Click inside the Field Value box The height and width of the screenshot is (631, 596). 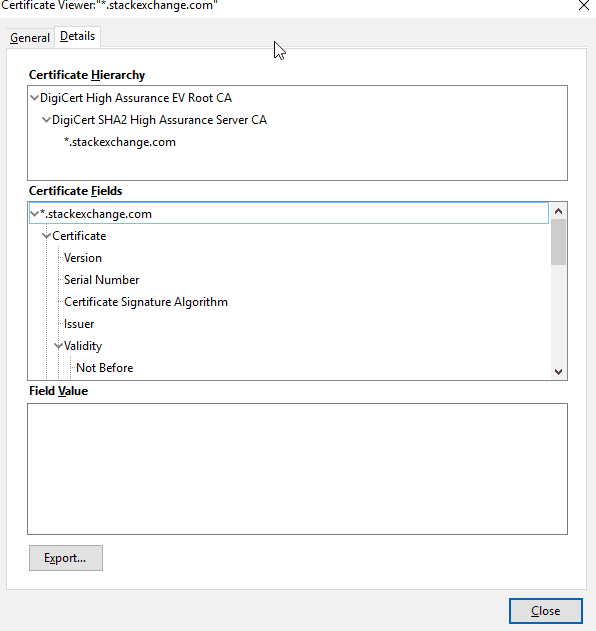pyautogui.click(x=297, y=469)
